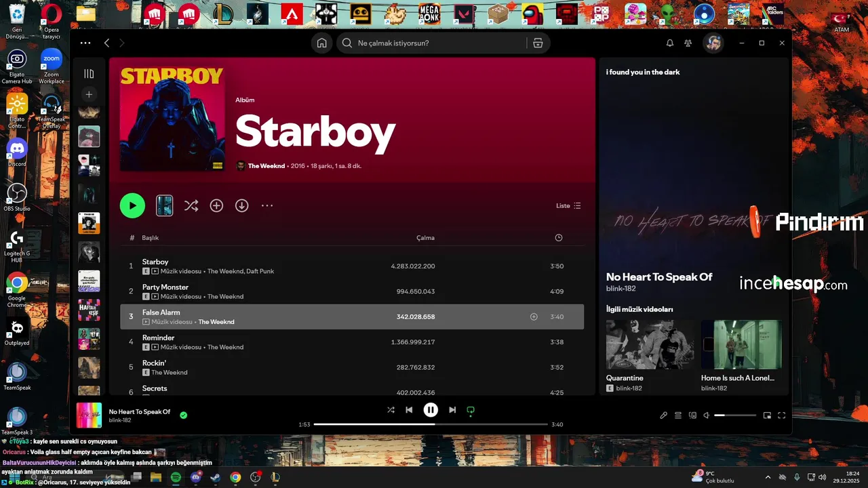Navigate back with the left arrow
Viewport: 868px width, 488px height.
pos(106,43)
